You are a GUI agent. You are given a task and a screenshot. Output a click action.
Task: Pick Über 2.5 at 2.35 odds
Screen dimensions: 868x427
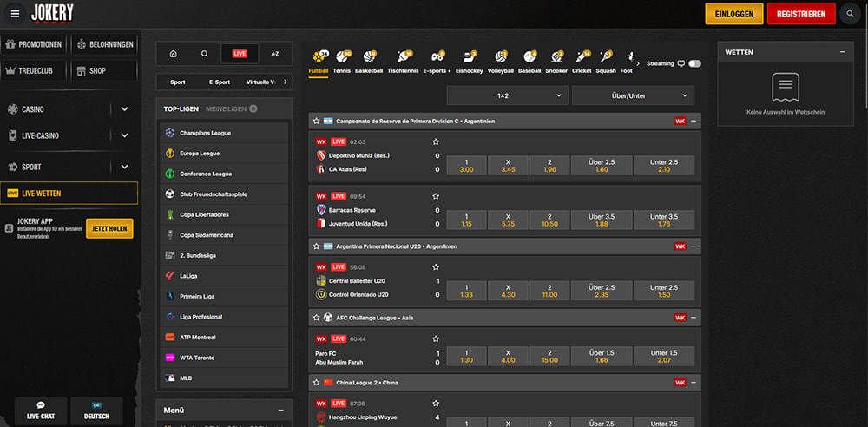click(x=602, y=291)
